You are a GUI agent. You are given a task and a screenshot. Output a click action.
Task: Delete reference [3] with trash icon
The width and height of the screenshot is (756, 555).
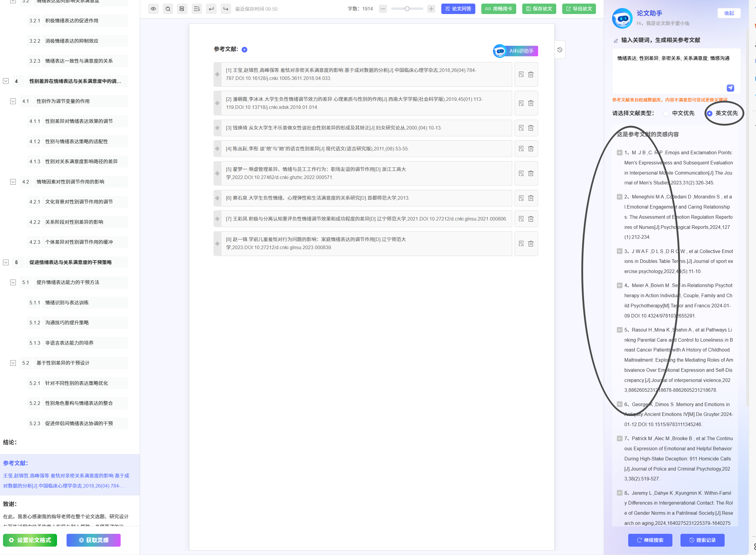tap(531, 128)
